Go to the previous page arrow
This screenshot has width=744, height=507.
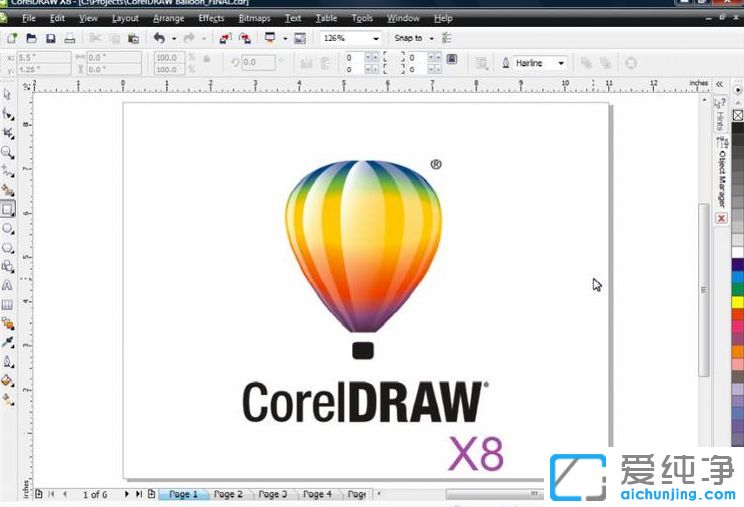65,494
